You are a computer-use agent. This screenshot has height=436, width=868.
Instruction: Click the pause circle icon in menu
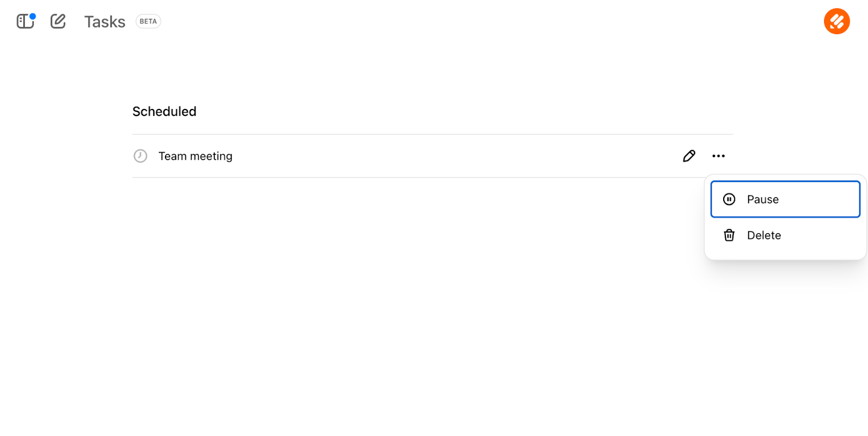point(729,200)
